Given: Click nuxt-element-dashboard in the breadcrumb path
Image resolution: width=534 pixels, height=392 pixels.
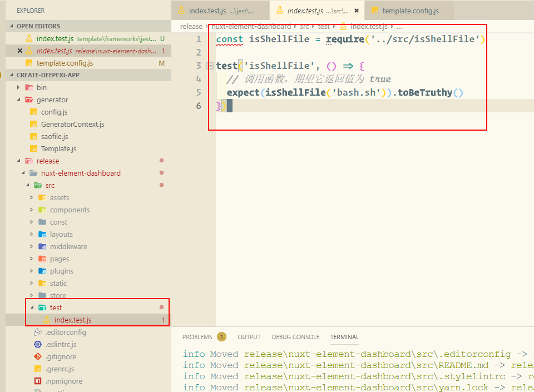Looking at the screenshot, I should point(251,27).
